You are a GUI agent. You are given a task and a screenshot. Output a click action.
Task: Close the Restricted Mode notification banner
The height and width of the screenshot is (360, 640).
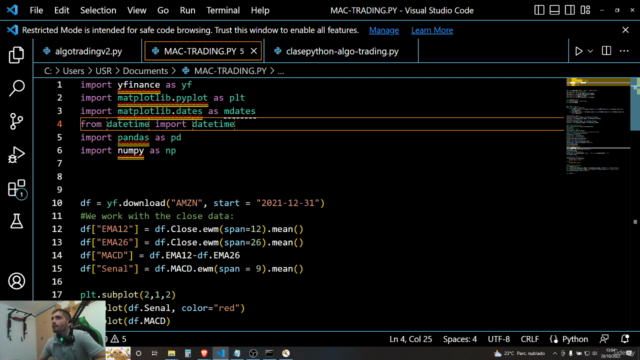(x=625, y=30)
